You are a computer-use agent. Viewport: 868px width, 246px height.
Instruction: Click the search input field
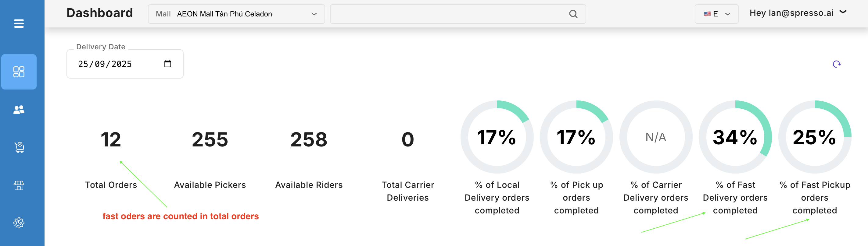(457, 14)
